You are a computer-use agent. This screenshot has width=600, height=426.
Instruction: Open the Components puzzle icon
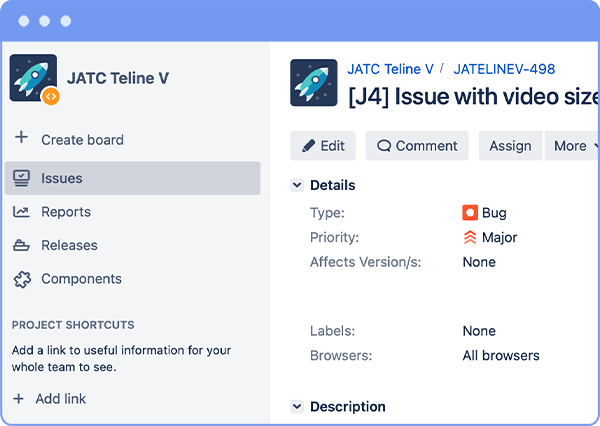pyautogui.click(x=22, y=279)
